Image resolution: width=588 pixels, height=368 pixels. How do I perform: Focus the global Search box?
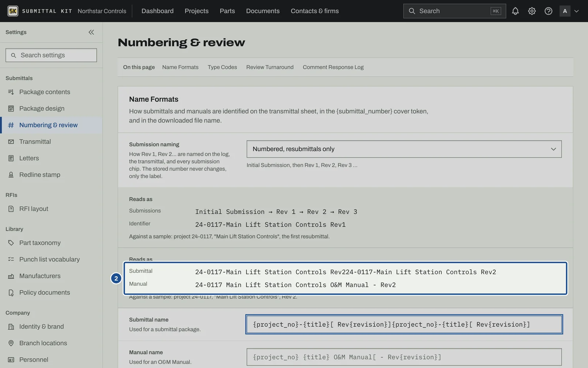[455, 11]
